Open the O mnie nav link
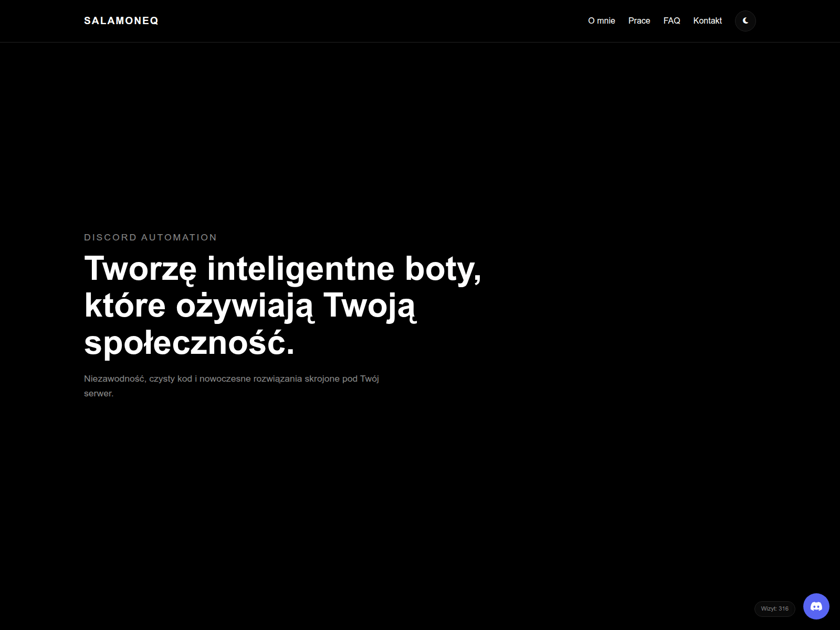 pyautogui.click(x=602, y=21)
